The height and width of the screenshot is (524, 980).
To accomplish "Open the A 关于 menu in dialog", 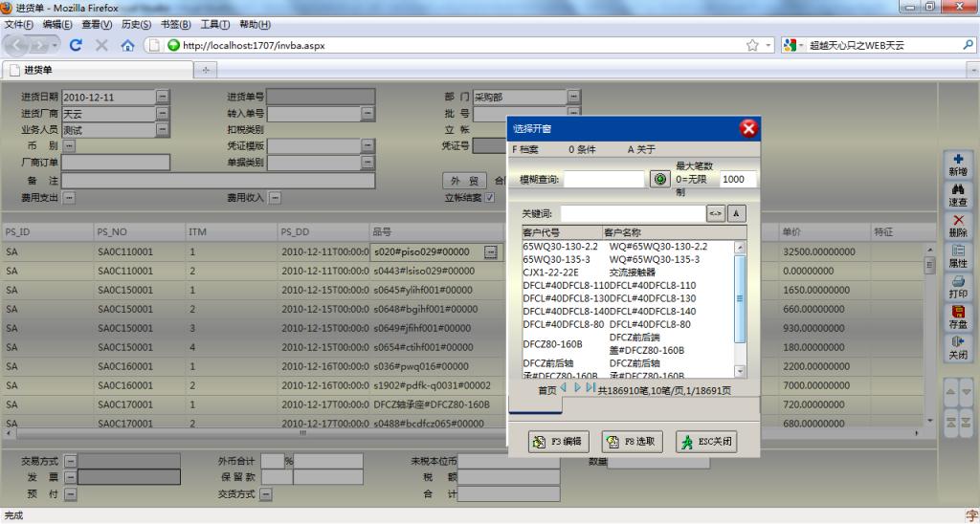I will coord(641,150).
